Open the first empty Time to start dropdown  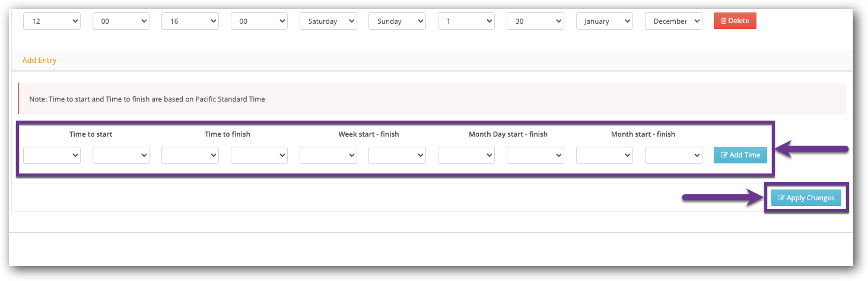(x=52, y=155)
